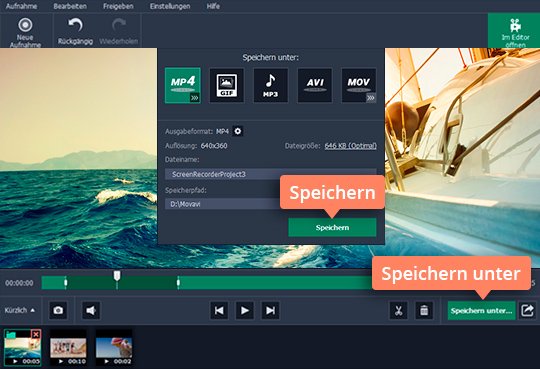Open the clip in editor with Im Editor öffnen
This screenshot has width=540, height=369.
click(515, 32)
